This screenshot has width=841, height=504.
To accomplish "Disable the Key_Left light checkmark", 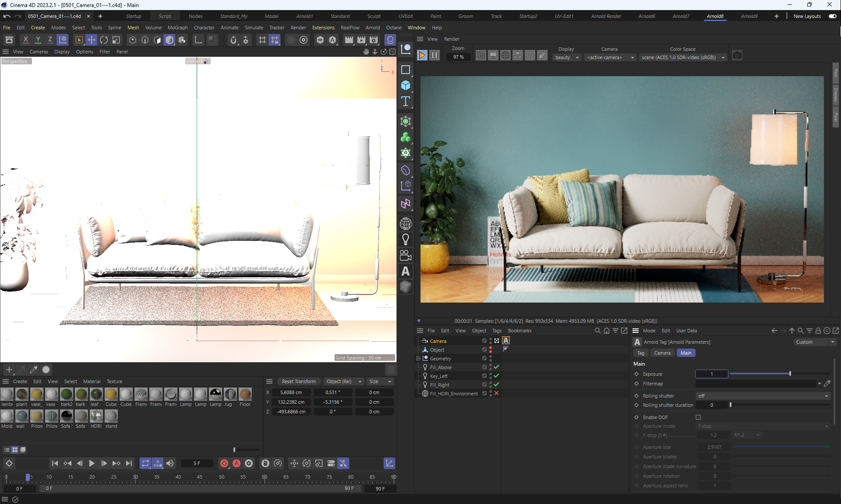I will (x=496, y=376).
